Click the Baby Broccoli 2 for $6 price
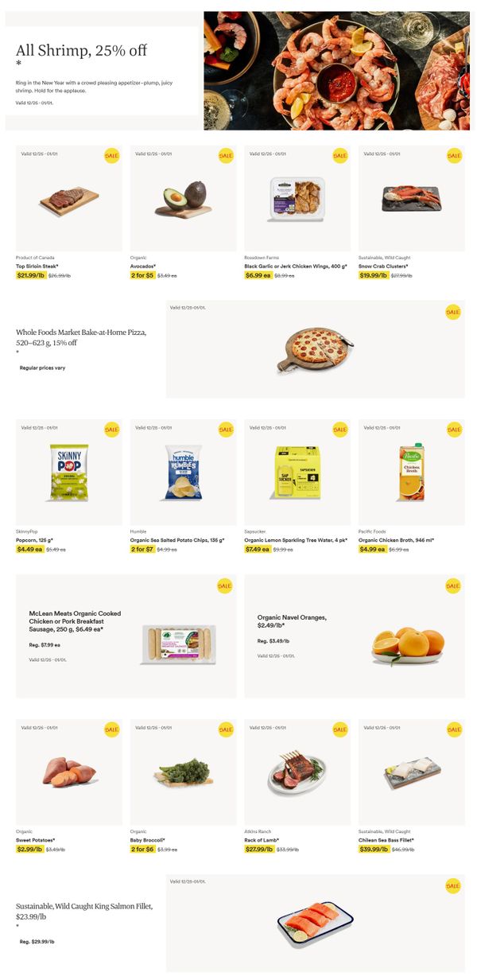This screenshot has height=980, width=477. coord(142,850)
